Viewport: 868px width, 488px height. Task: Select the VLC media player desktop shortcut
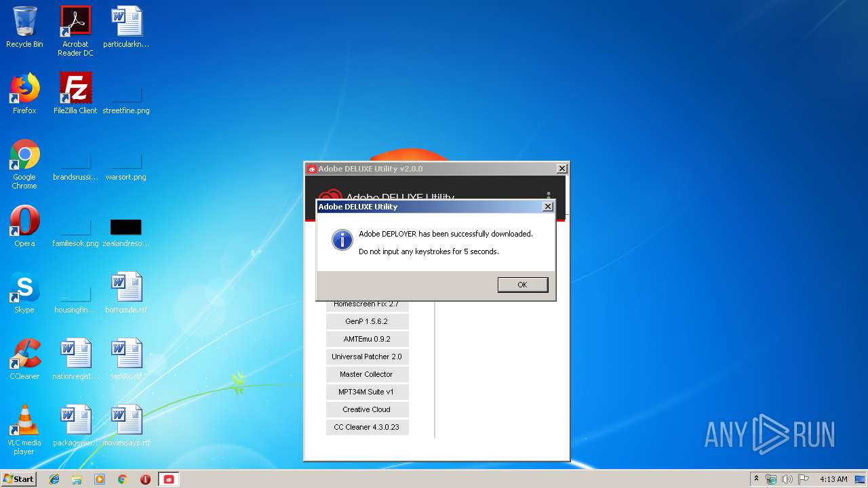tap(24, 430)
